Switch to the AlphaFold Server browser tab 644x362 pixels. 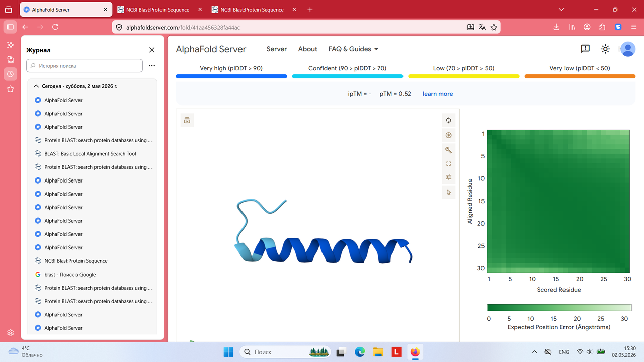pos(66,10)
